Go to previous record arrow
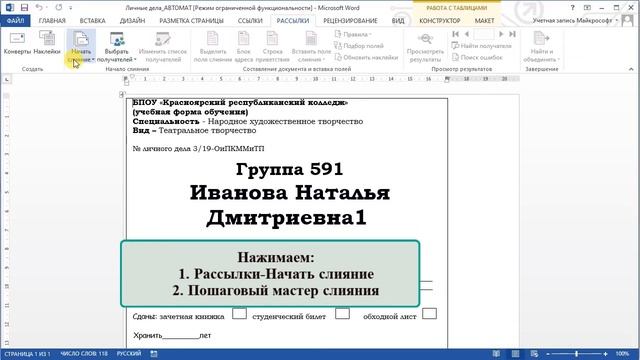 tap(467, 34)
